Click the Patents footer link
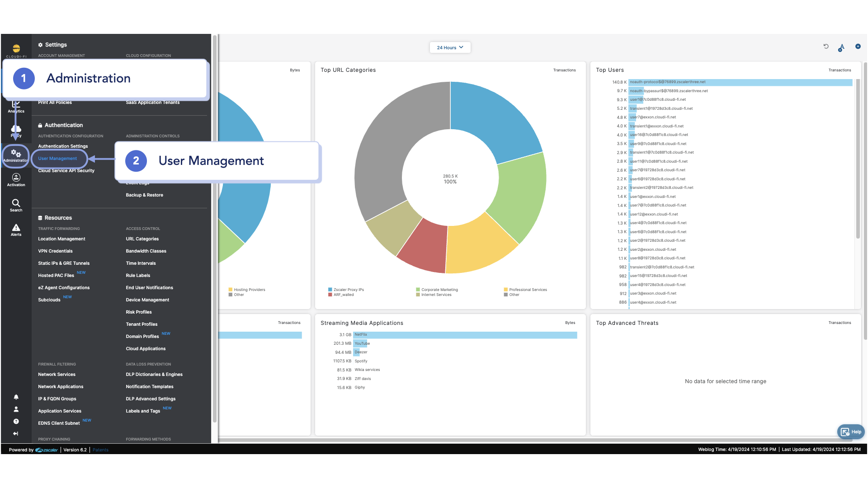The height and width of the screenshot is (488, 868). 100,450
